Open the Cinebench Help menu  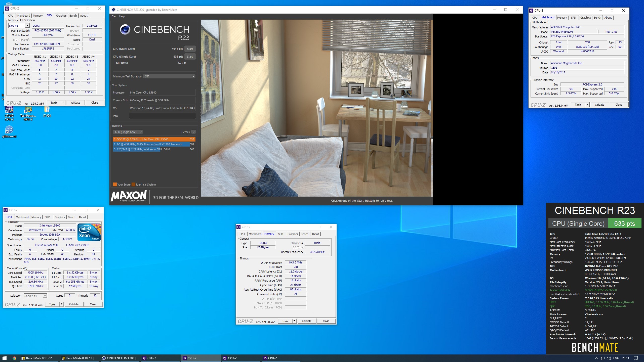(122, 16)
